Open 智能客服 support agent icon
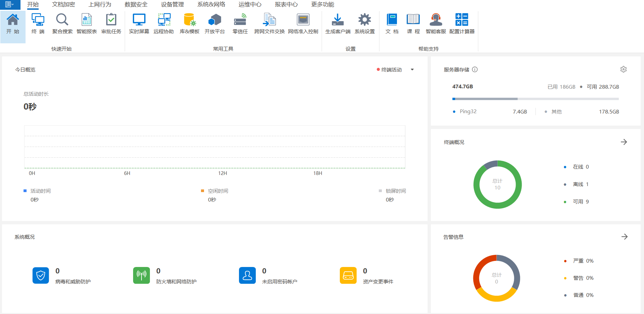 point(436,20)
